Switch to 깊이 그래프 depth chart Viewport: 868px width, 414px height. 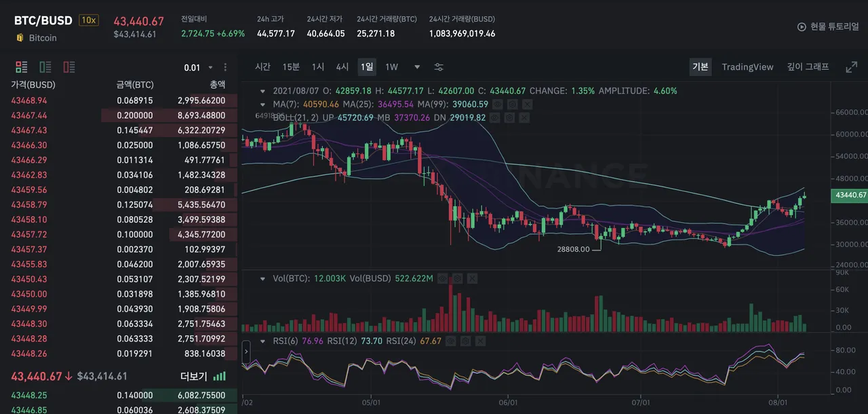tap(808, 67)
